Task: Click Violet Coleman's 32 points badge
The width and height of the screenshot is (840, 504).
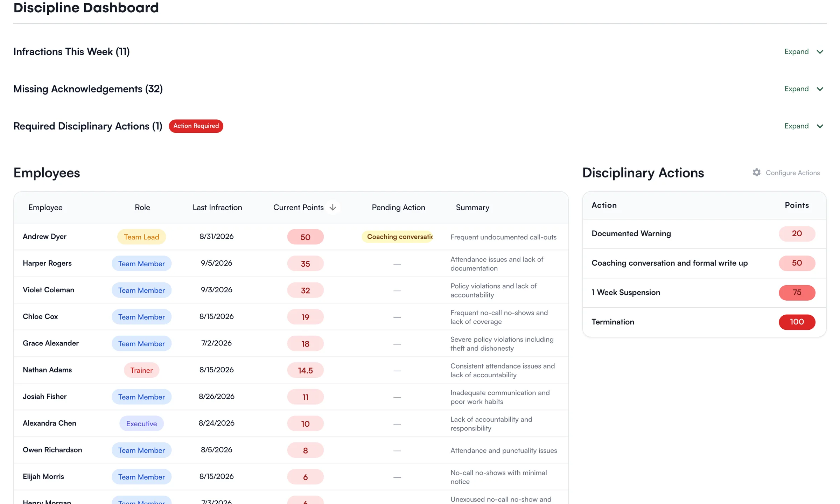Action: coord(305,290)
